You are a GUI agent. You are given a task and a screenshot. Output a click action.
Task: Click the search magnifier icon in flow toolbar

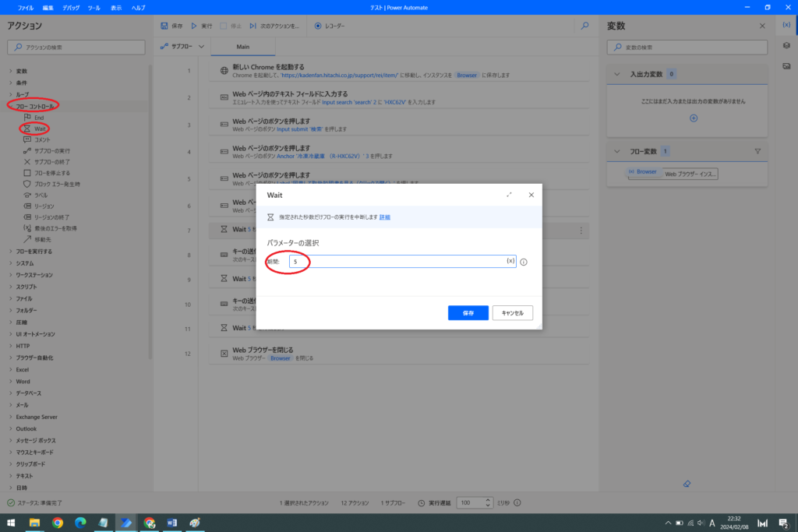[584, 26]
